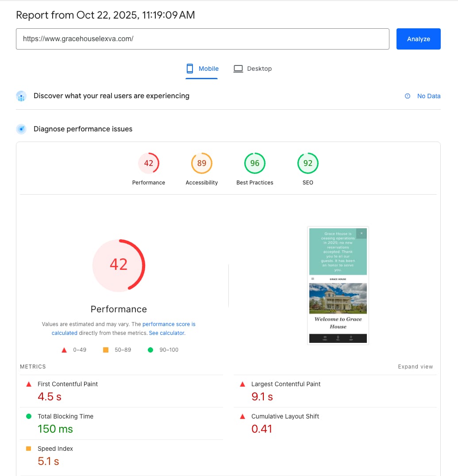Open the See calculator link
The height and width of the screenshot is (476, 458).
pyautogui.click(x=166, y=333)
